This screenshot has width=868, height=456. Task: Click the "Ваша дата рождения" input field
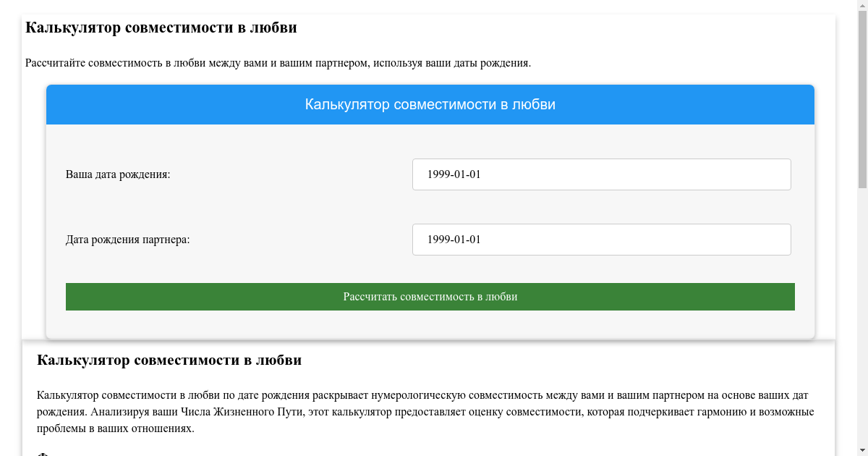(601, 174)
